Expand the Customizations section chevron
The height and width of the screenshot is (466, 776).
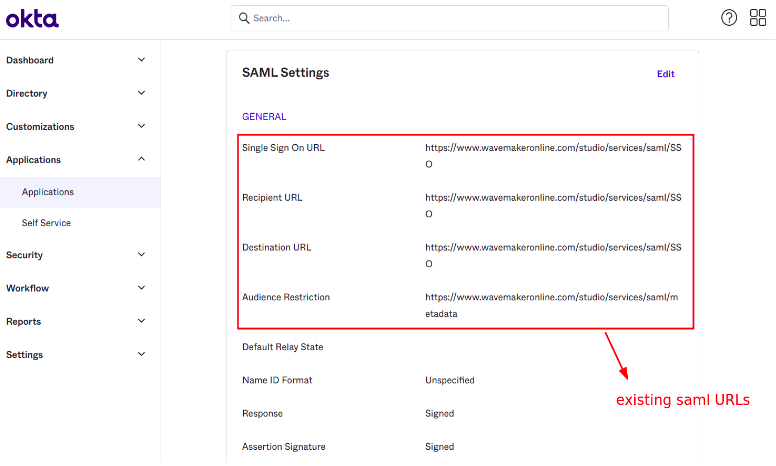click(x=141, y=126)
